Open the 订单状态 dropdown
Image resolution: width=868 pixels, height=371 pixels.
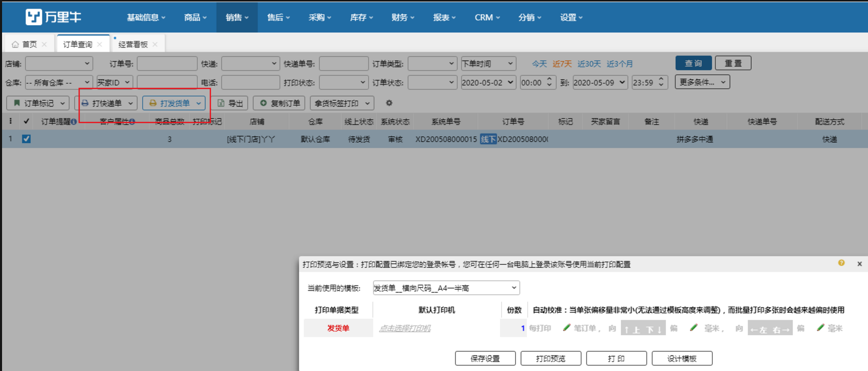432,82
